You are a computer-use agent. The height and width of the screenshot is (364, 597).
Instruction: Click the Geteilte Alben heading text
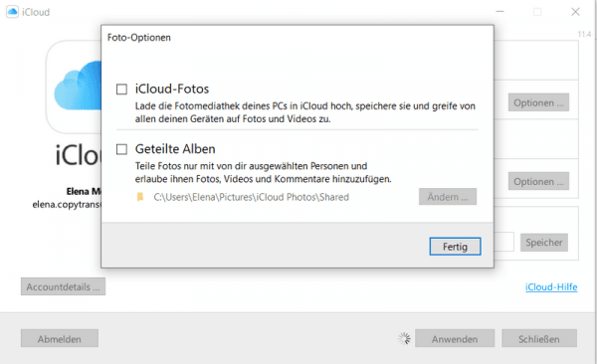point(175,149)
